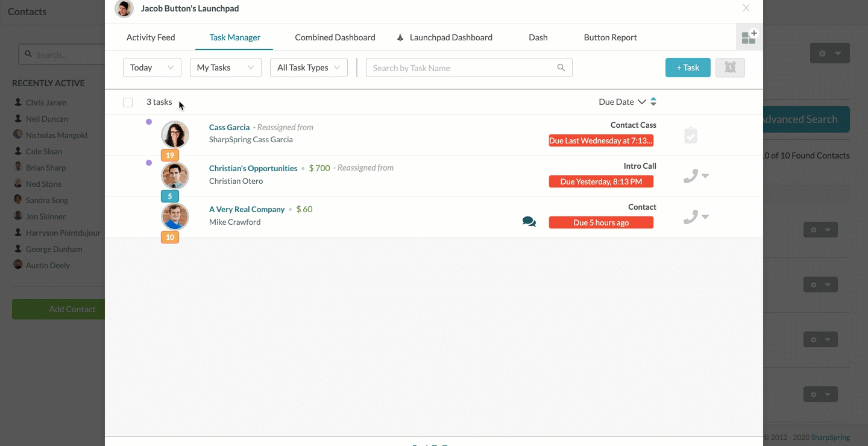Image resolution: width=868 pixels, height=446 pixels.
Task: Close the Launchpad modal with X
Action: point(746,8)
